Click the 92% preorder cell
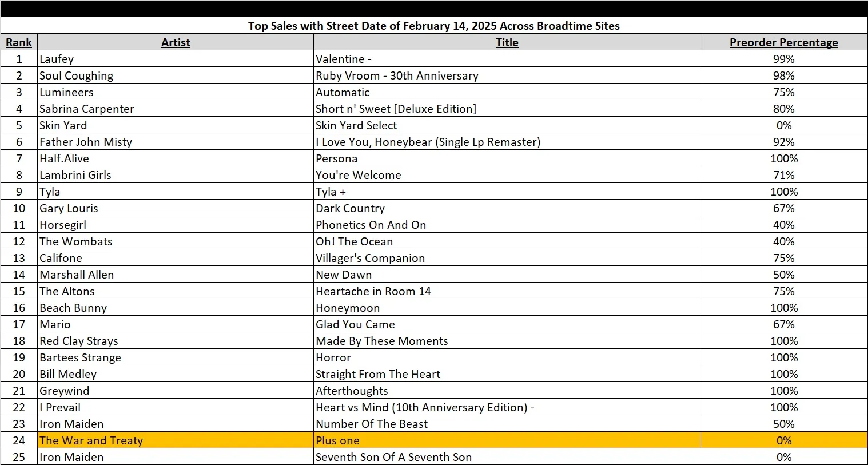 click(x=783, y=142)
